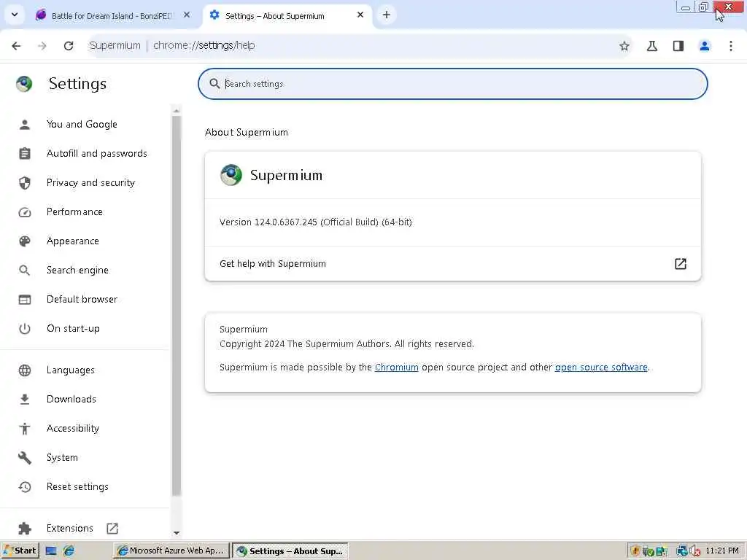747x560 pixels.
Task: Open the open source software link
Action: [x=601, y=367]
